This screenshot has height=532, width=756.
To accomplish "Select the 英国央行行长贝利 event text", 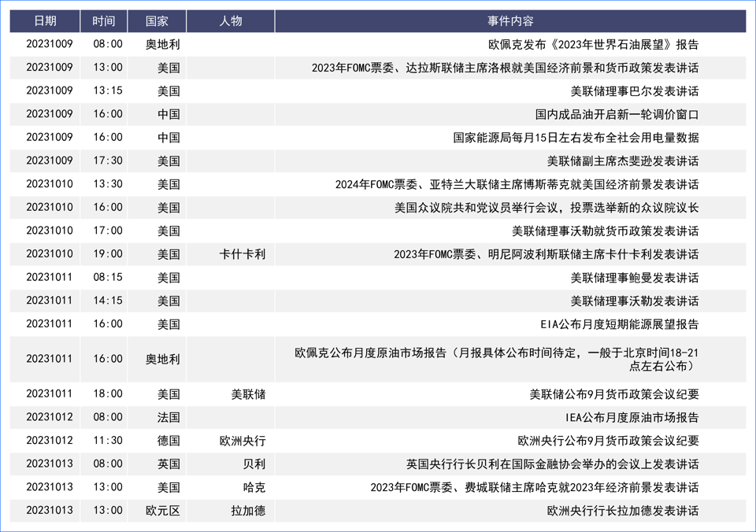I will point(552,464).
